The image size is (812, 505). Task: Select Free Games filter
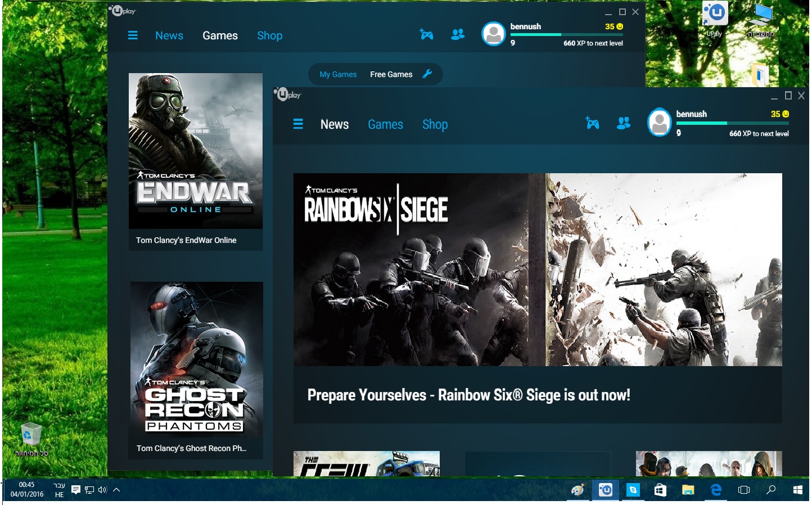click(x=391, y=74)
